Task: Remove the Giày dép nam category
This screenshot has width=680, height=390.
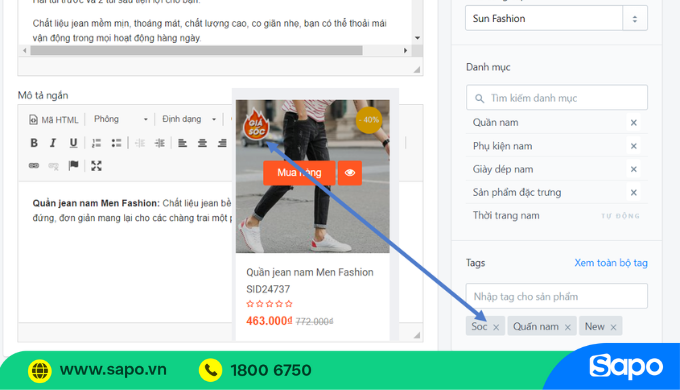Action: (x=634, y=169)
